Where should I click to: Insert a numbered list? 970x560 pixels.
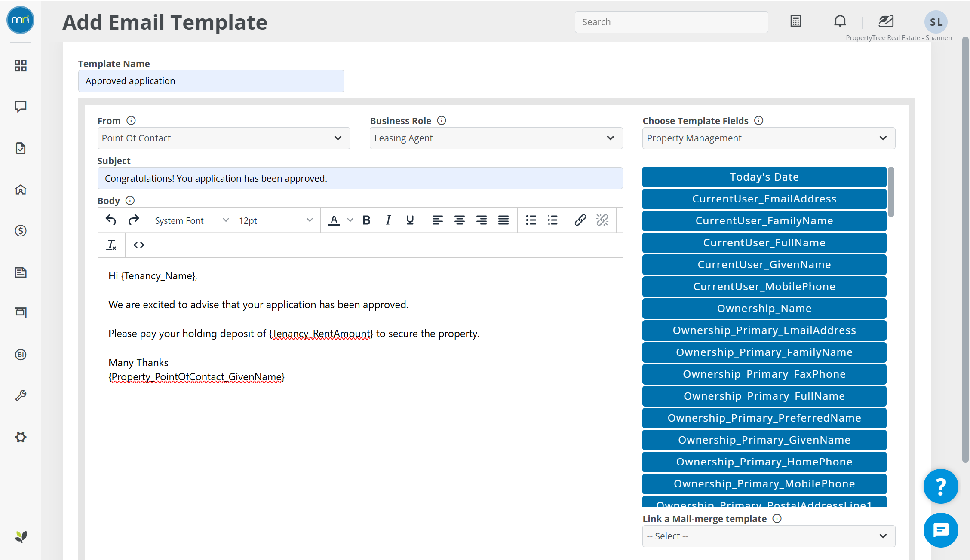[x=553, y=220]
